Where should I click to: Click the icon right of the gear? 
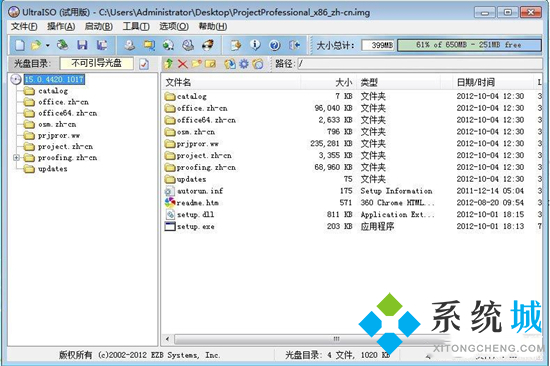258,64
